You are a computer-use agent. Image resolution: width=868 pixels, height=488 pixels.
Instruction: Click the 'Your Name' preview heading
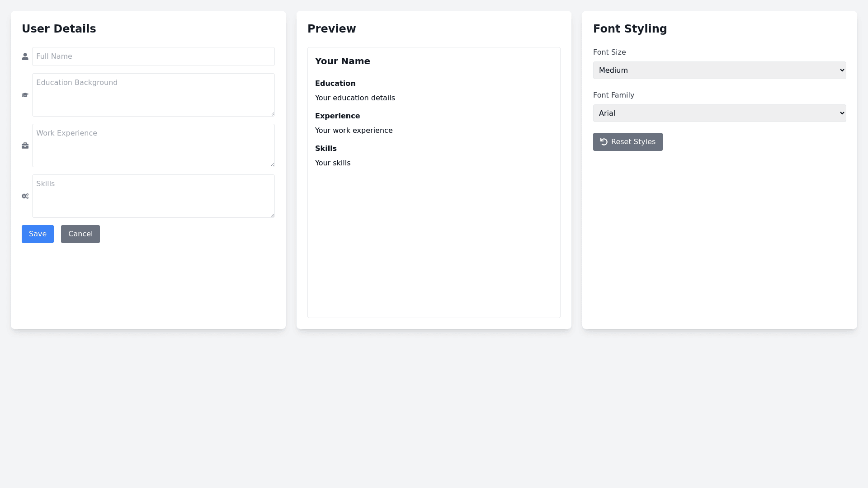342,61
